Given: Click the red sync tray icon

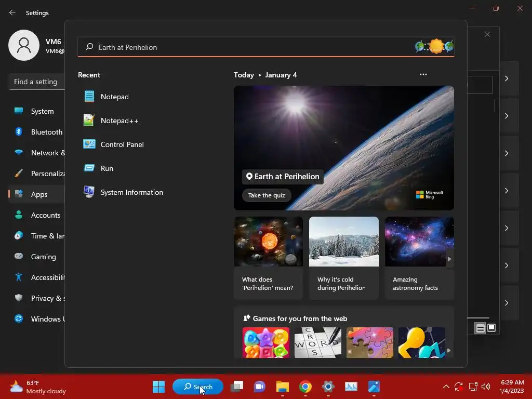Looking at the screenshot, I should point(459,387).
